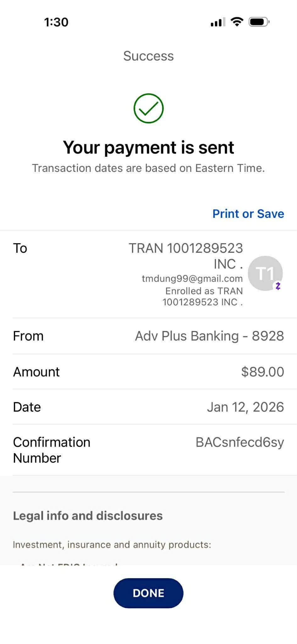Tap the Jan 12, 2026 date value
This screenshot has height=644, width=297.
pyautogui.click(x=245, y=407)
